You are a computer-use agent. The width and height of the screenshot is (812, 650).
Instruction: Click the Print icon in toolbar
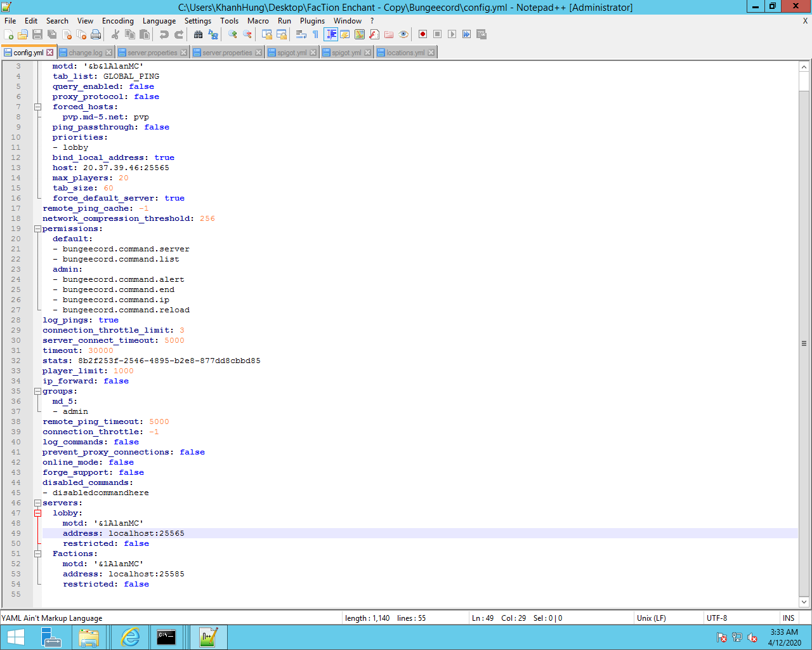96,34
